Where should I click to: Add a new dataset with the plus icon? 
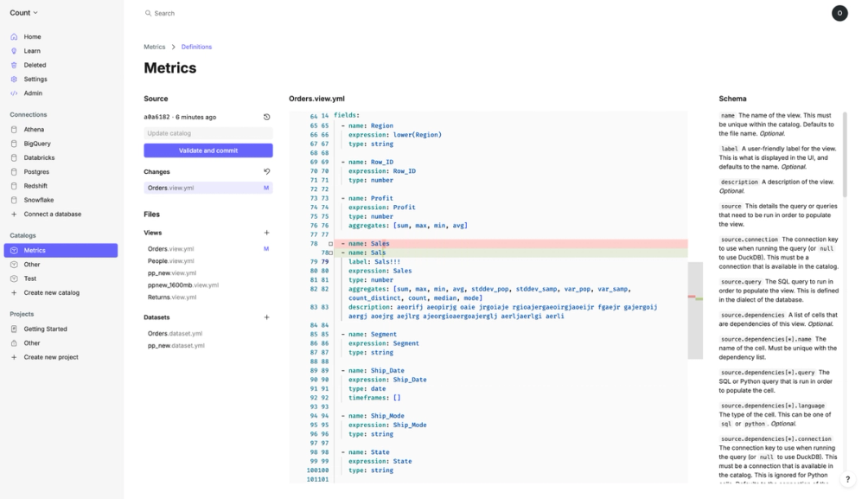coord(266,317)
